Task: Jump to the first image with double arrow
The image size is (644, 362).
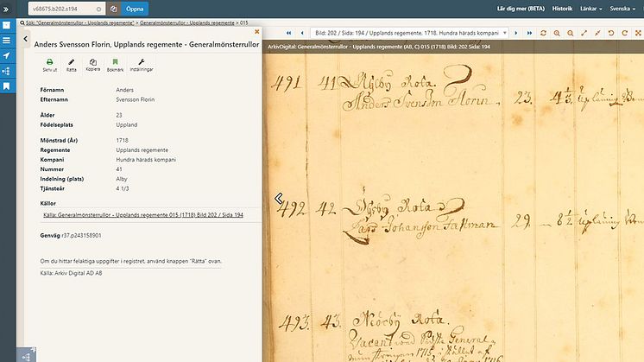Action: pos(288,33)
